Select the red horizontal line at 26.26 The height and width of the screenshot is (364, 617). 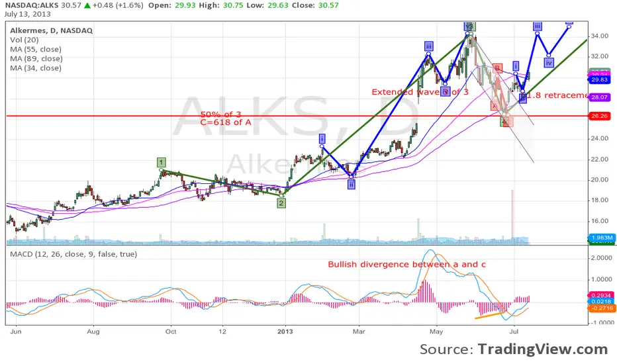pyautogui.click(x=297, y=116)
